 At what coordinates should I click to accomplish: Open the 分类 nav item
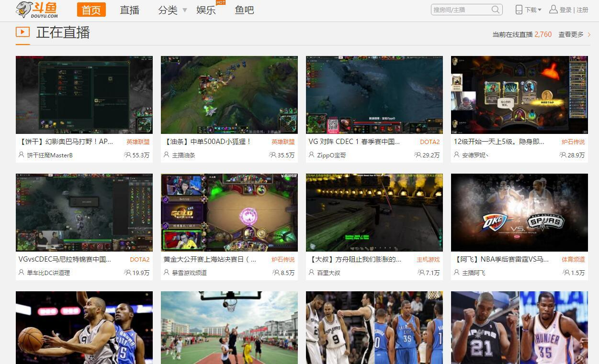168,10
